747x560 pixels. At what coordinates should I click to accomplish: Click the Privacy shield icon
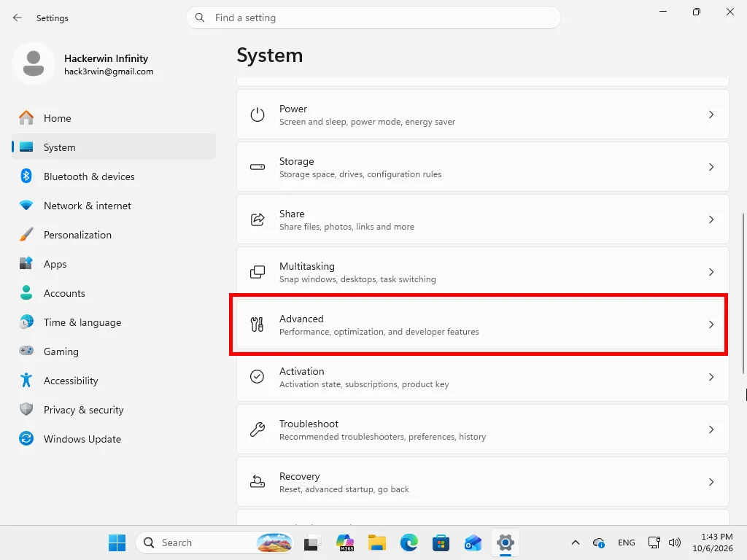pyautogui.click(x=26, y=409)
